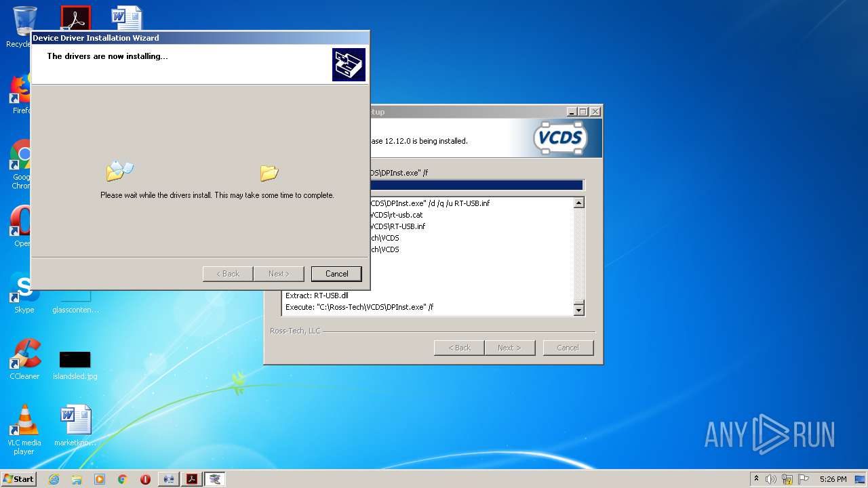Click the driver install wizard header icon
Image resolution: width=868 pixels, height=488 pixels.
click(349, 65)
